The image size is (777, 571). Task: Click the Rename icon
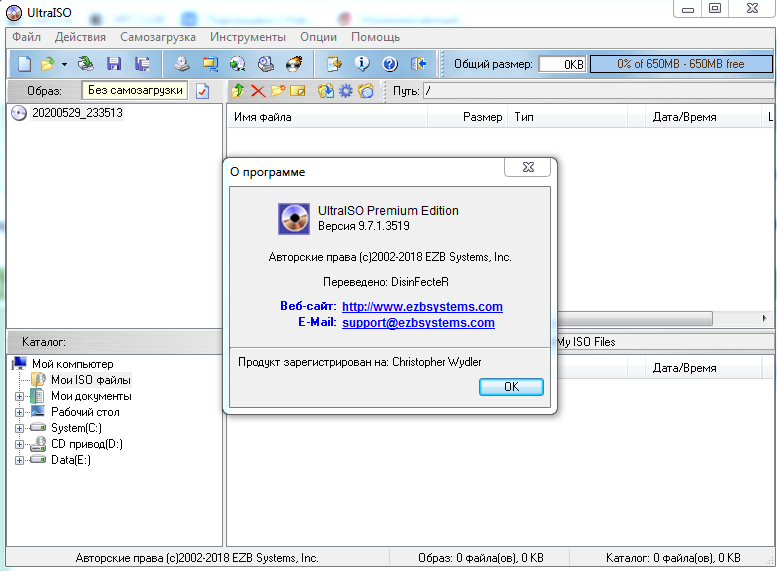point(298,91)
